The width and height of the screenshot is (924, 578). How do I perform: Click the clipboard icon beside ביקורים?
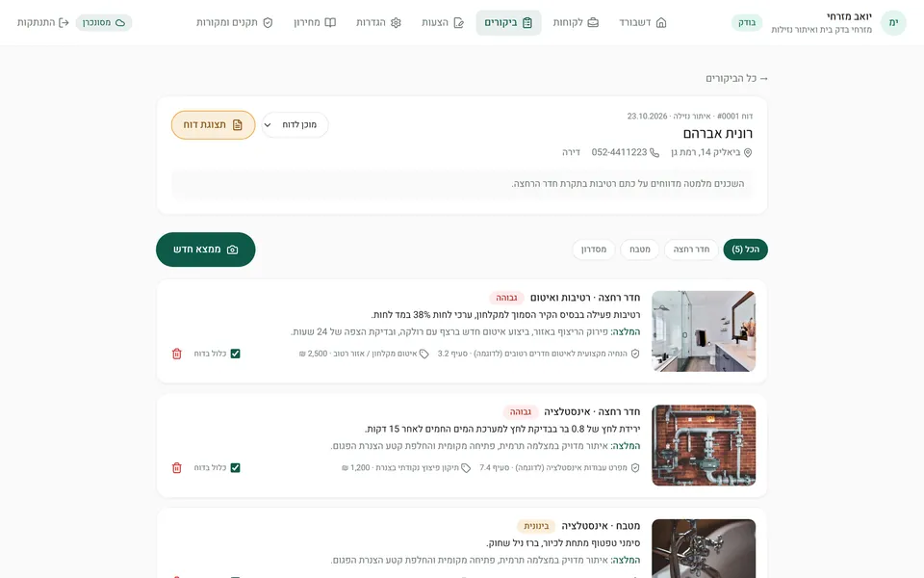click(527, 22)
